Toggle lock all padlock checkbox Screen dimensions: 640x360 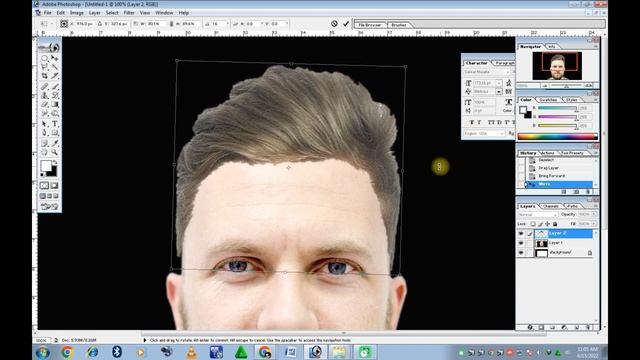tap(555, 224)
